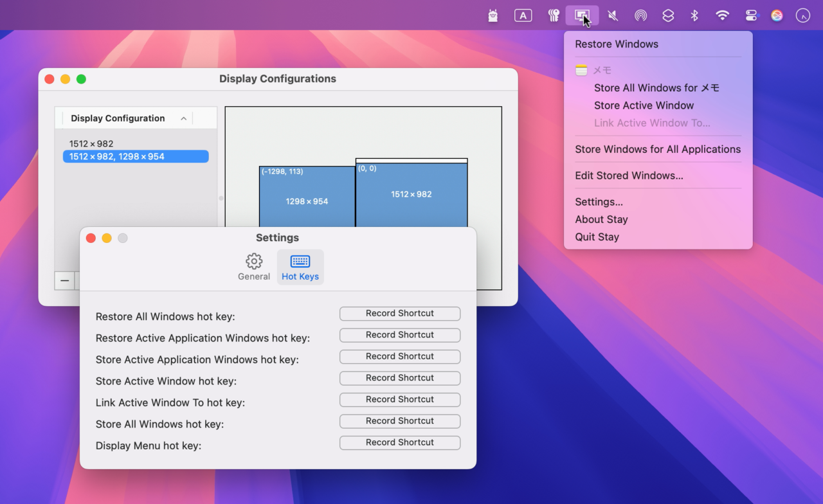Open the Wi-Fi status menu
The height and width of the screenshot is (504, 823).
tap(723, 15)
